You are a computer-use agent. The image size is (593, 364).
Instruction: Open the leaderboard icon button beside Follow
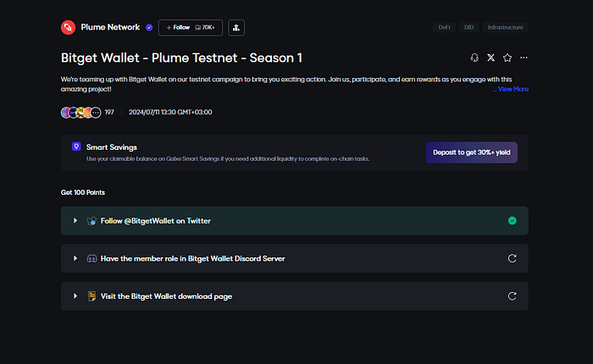(236, 27)
